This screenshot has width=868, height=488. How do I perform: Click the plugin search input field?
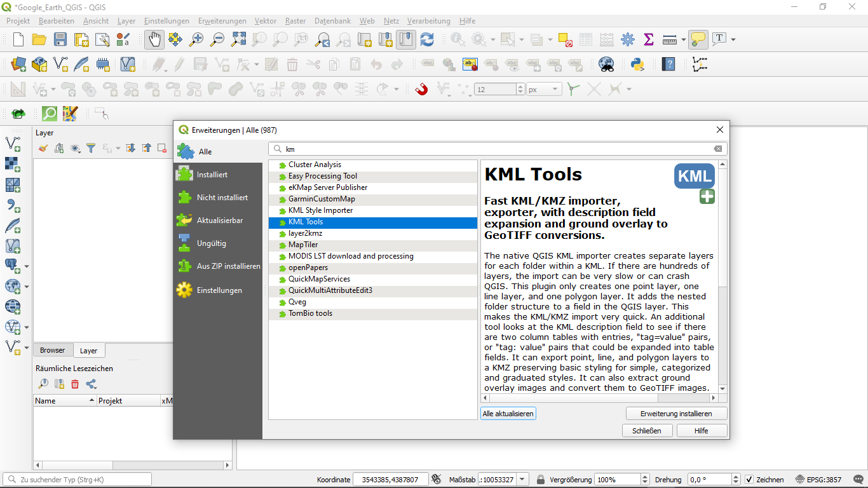[498, 149]
